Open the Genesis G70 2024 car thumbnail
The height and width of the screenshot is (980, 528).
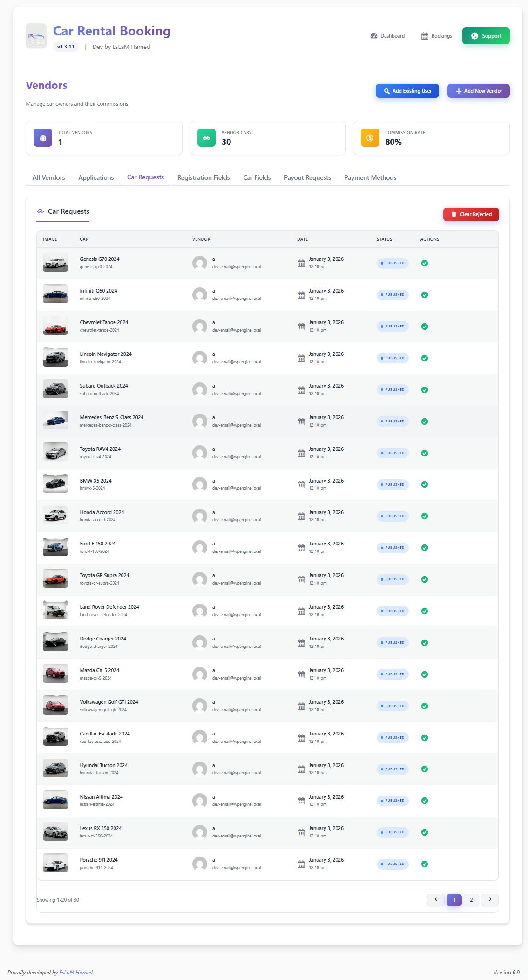tap(55, 262)
